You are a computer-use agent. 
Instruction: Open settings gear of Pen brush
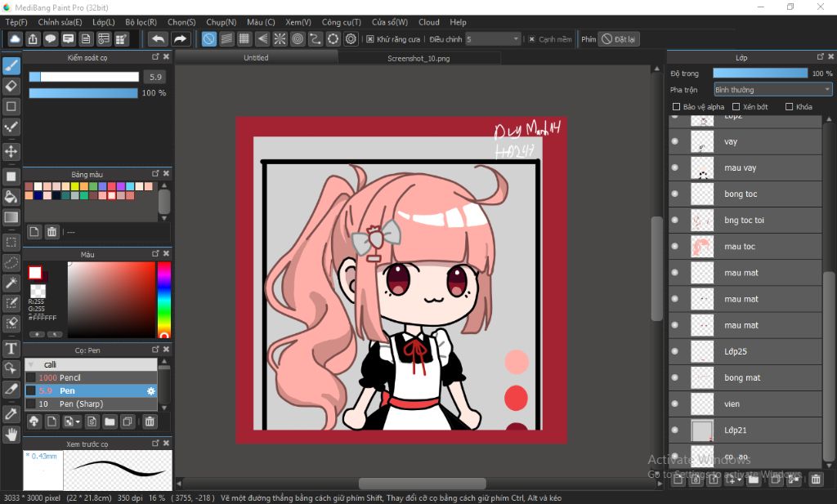click(x=151, y=391)
